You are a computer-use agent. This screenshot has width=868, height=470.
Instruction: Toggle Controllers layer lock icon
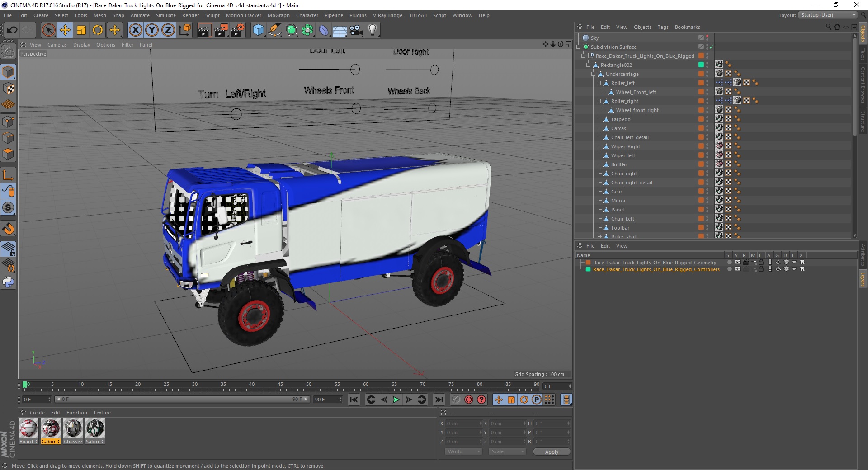pyautogui.click(x=761, y=269)
